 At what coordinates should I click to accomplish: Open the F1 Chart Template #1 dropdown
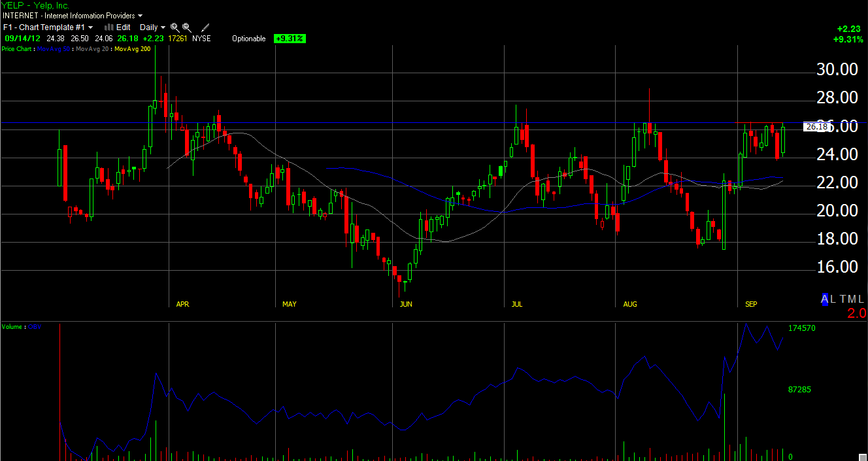[x=48, y=27]
